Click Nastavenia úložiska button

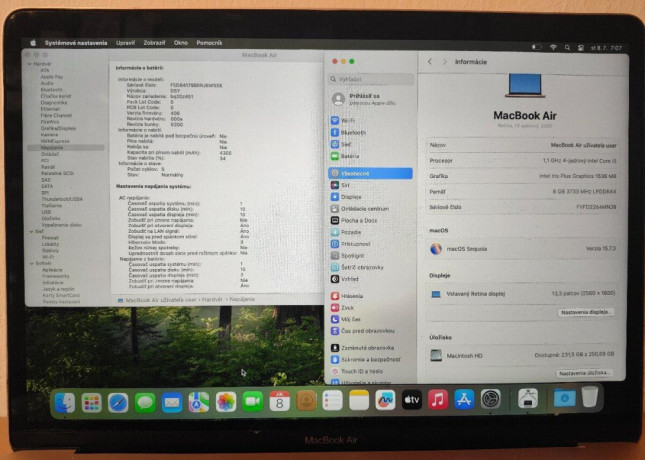coord(584,373)
